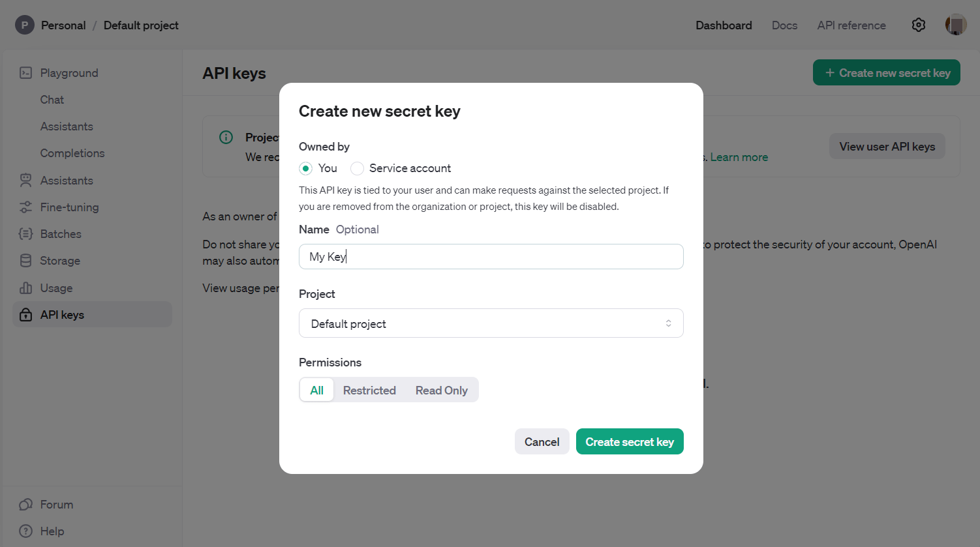This screenshot has width=980, height=547.
Task: Click the Help question mark icon
Action: (x=26, y=531)
